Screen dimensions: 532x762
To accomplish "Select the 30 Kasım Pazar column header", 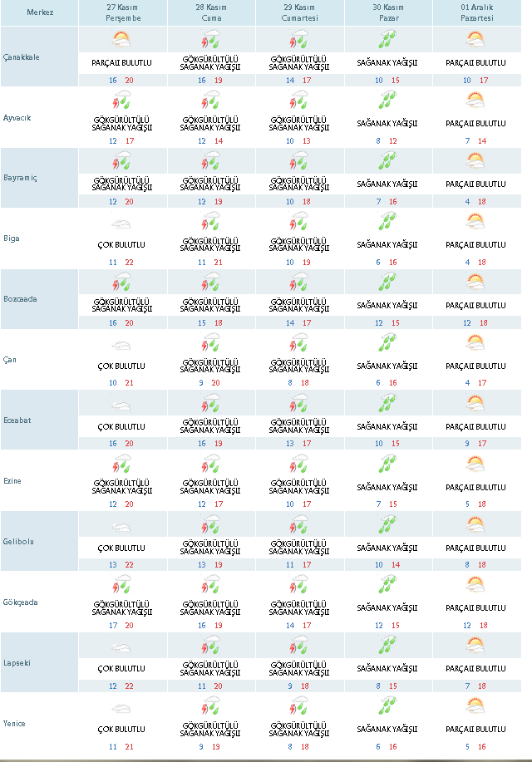I will point(387,12).
